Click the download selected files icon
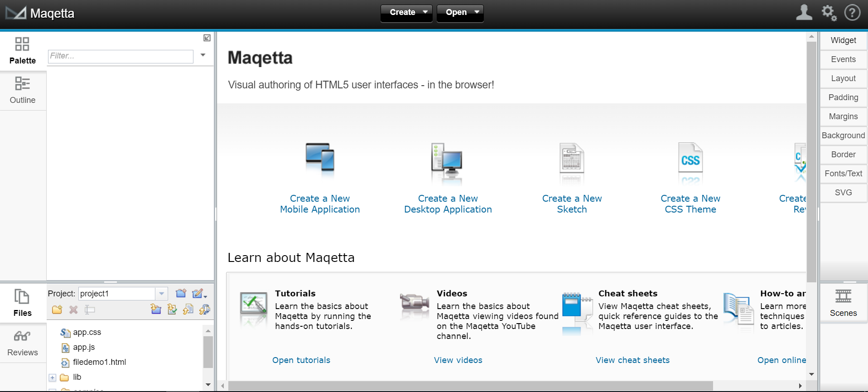The width and height of the screenshot is (868, 392). [172, 310]
